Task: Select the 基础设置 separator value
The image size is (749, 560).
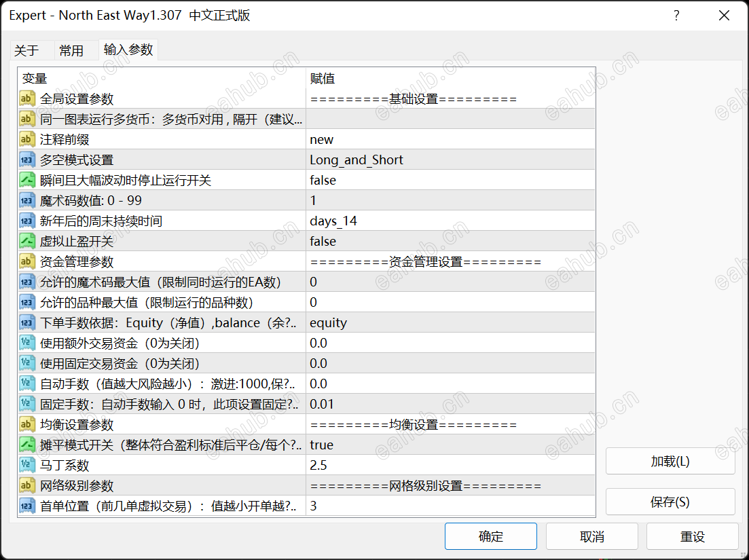Action: coord(450,99)
